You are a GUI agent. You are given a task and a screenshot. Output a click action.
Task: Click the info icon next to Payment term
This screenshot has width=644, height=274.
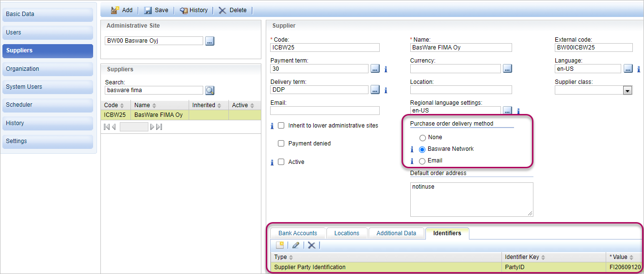tap(386, 69)
